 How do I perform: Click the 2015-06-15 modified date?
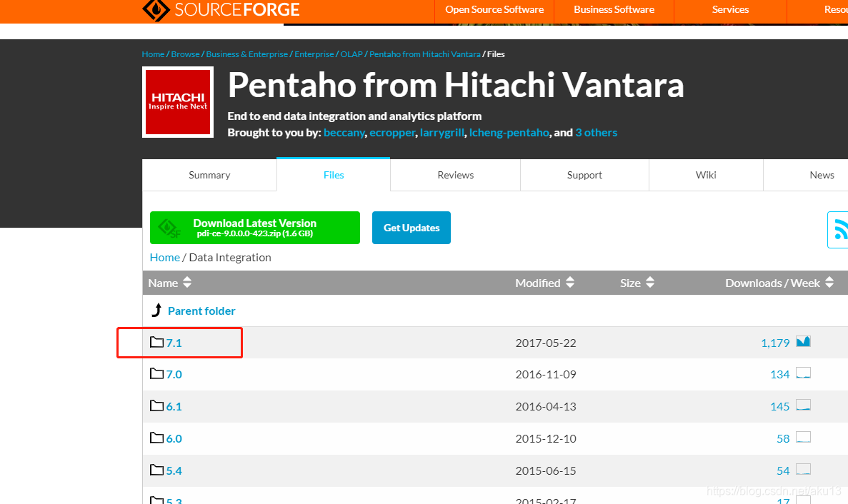546,470
